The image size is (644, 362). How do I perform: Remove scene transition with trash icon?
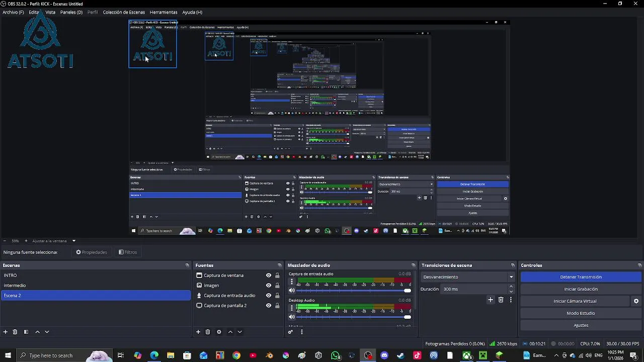(x=501, y=300)
